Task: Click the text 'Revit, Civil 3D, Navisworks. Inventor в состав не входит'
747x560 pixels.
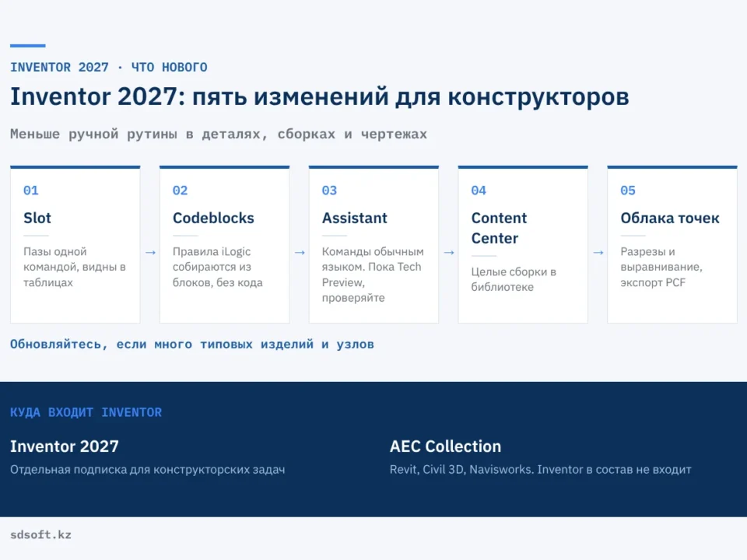Action: click(x=540, y=470)
